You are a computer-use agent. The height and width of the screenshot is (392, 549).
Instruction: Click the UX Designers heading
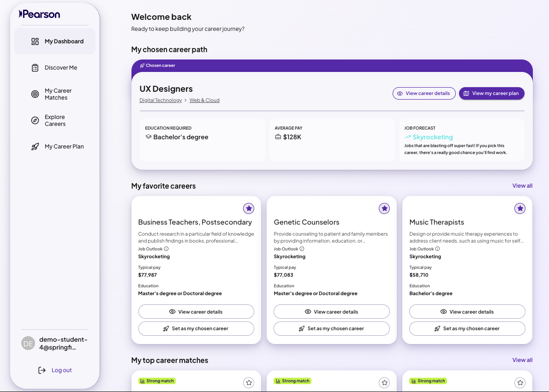[166, 89]
